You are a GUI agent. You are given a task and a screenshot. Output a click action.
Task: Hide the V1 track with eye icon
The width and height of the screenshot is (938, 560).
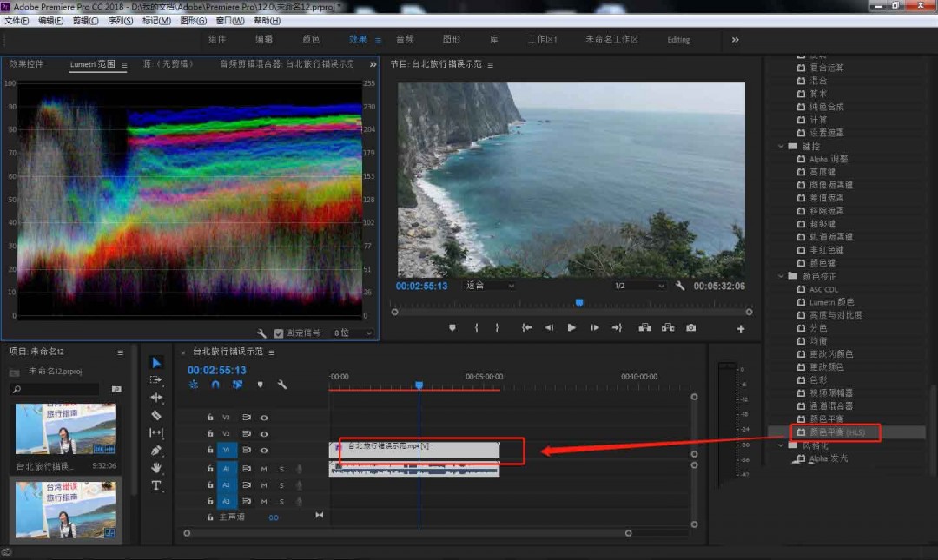[264, 451]
